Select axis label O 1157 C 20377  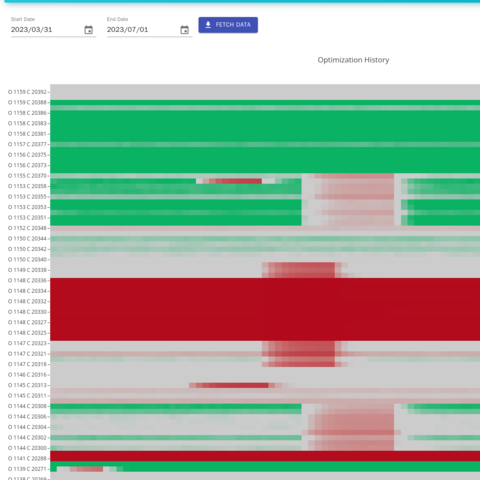click(x=27, y=144)
